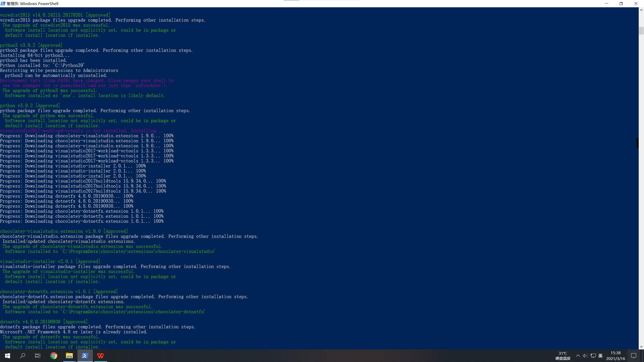Click the network status tray icon
Viewport: 644px width, 362px height.
593,356
